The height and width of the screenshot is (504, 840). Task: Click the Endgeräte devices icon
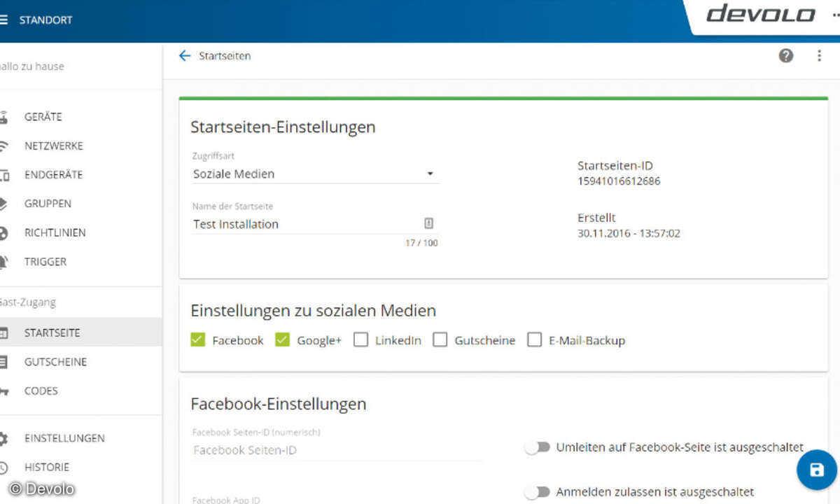pos(3,175)
